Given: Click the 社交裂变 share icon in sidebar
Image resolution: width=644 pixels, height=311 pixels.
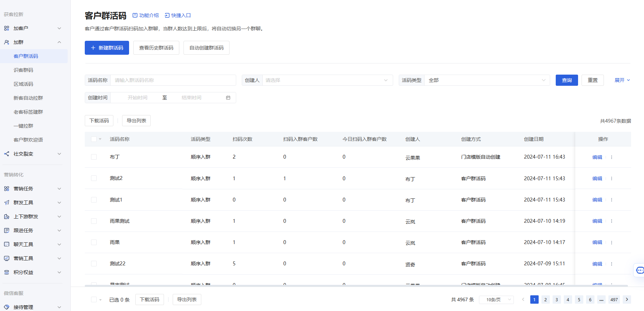Looking at the screenshot, I should click(x=7, y=154).
